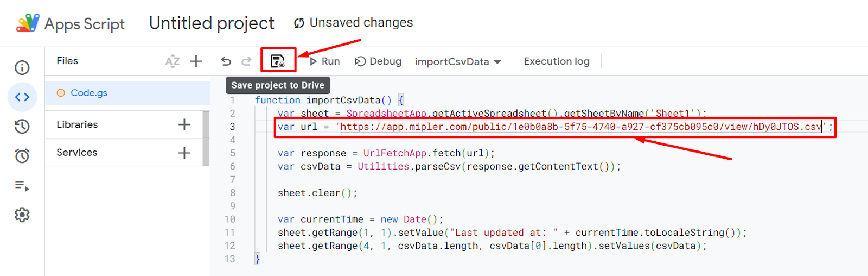
Task: Add a service with plus button
Action: pos(184,153)
